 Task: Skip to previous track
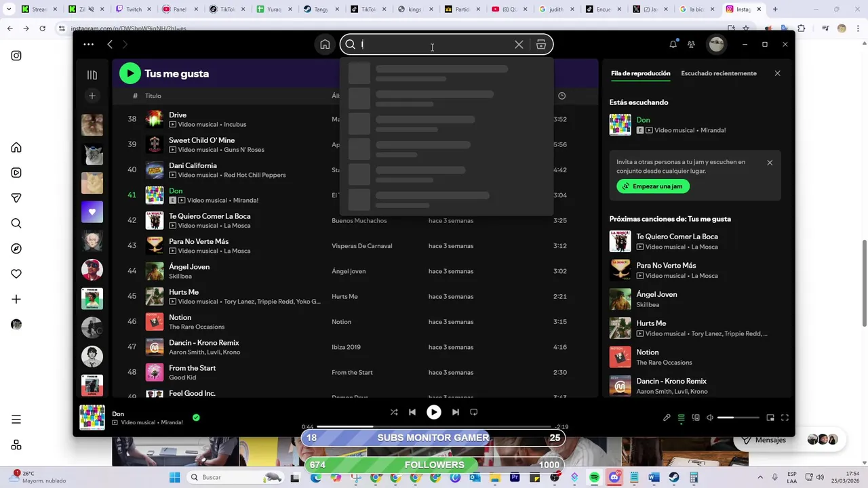pyautogui.click(x=412, y=412)
